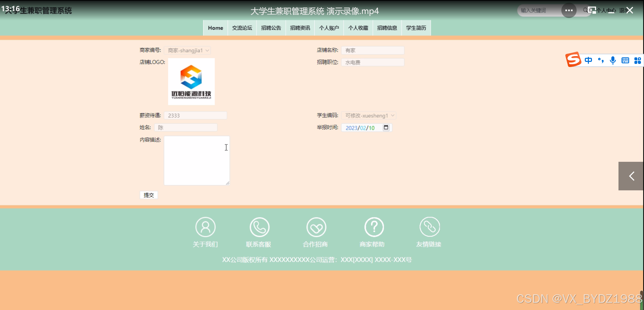644x310 pixels.
Task: Open the Sogou soft keyboard
Action: coord(625,61)
